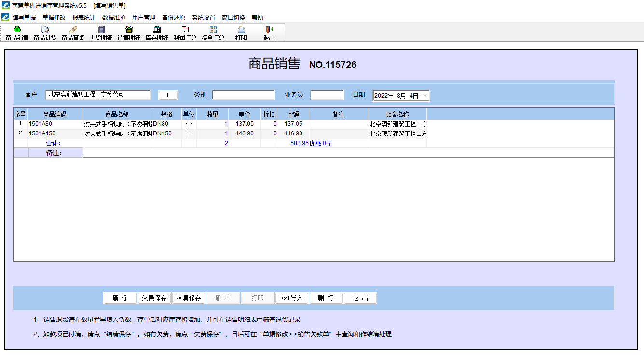Click the 数量 column header

point(212,114)
